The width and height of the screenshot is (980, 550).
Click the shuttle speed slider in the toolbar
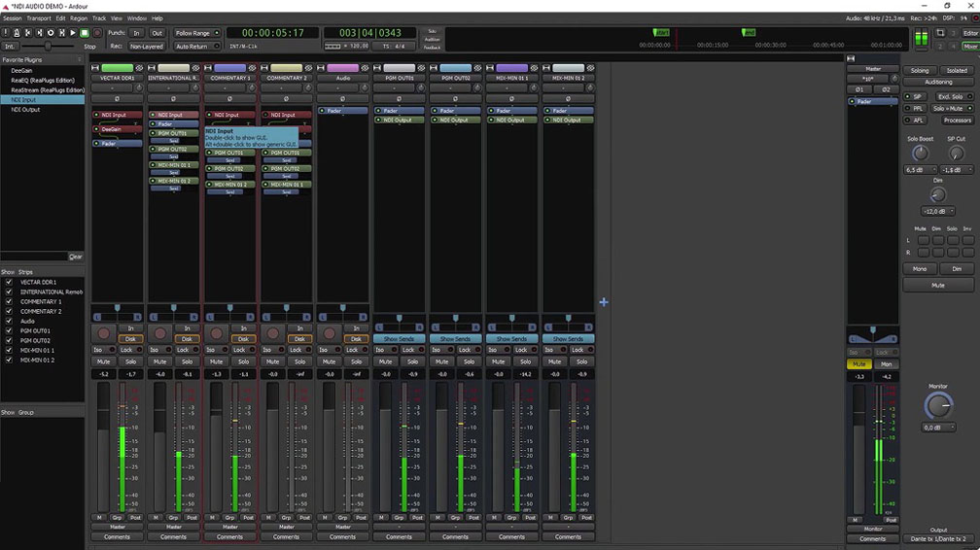tap(49, 46)
